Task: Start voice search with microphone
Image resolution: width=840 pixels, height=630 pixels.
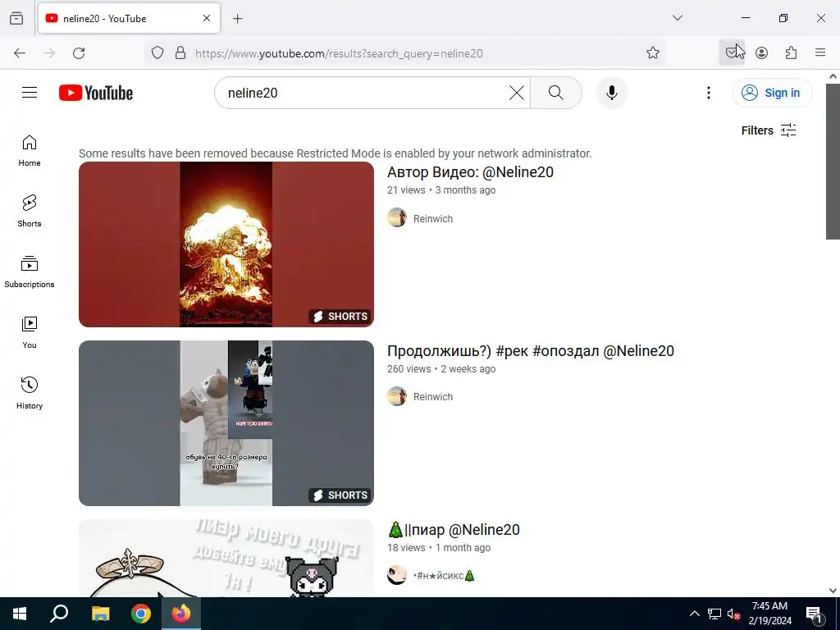Action: pos(612,93)
